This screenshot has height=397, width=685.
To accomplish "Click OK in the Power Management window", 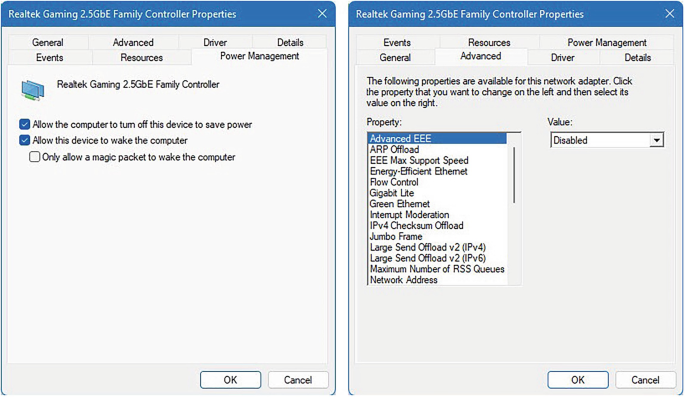I will (231, 380).
